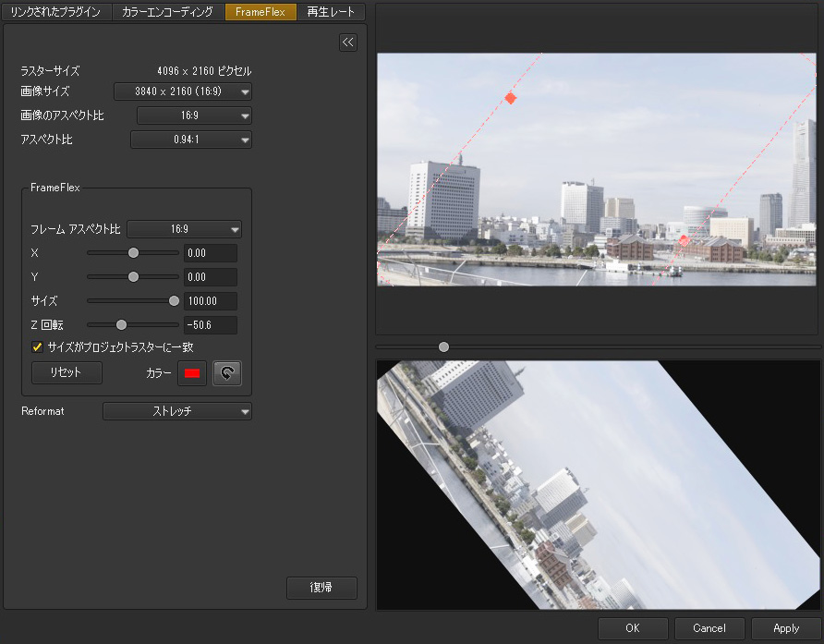Click the Apply button
Image resolution: width=824 pixels, height=644 pixels.
point(786,628)
